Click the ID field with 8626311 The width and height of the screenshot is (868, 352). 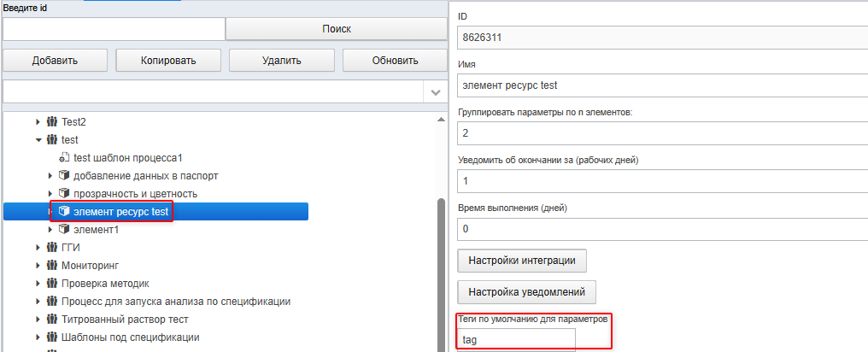pos(663,38)
